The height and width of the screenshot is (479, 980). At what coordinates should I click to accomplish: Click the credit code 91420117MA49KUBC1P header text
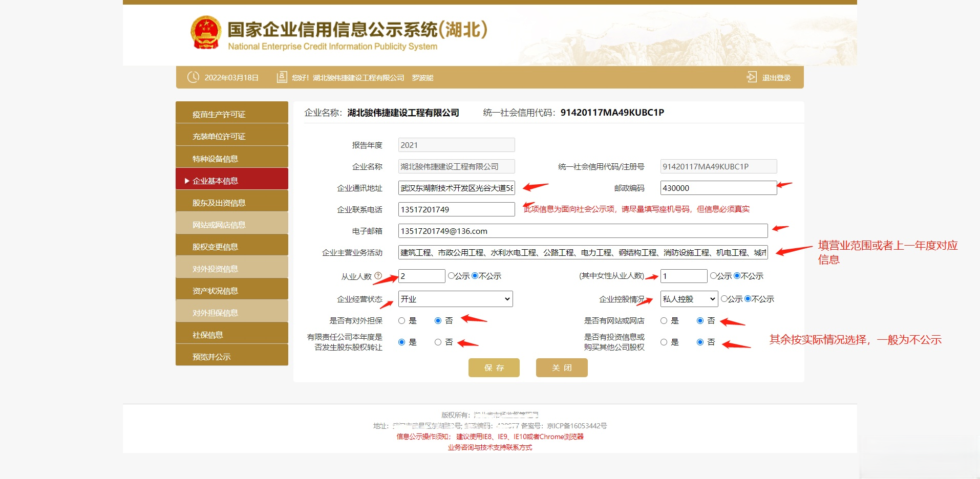(612, 113)
